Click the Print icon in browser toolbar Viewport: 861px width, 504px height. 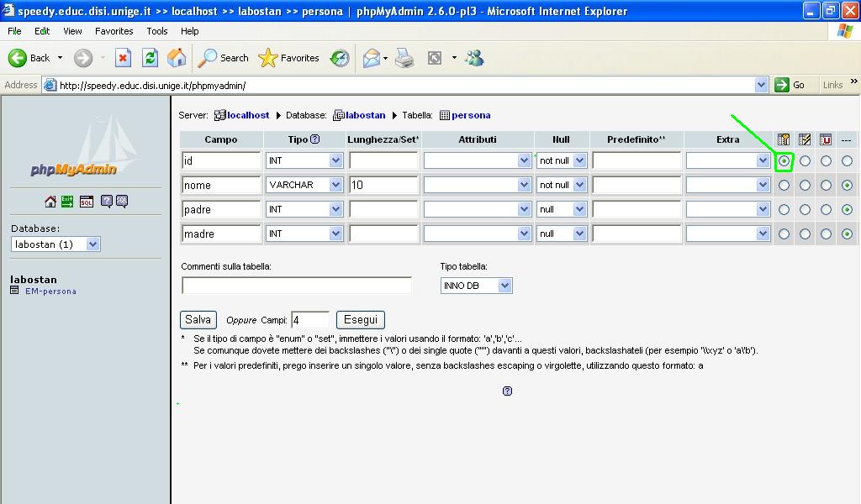(x=404, y=58)
